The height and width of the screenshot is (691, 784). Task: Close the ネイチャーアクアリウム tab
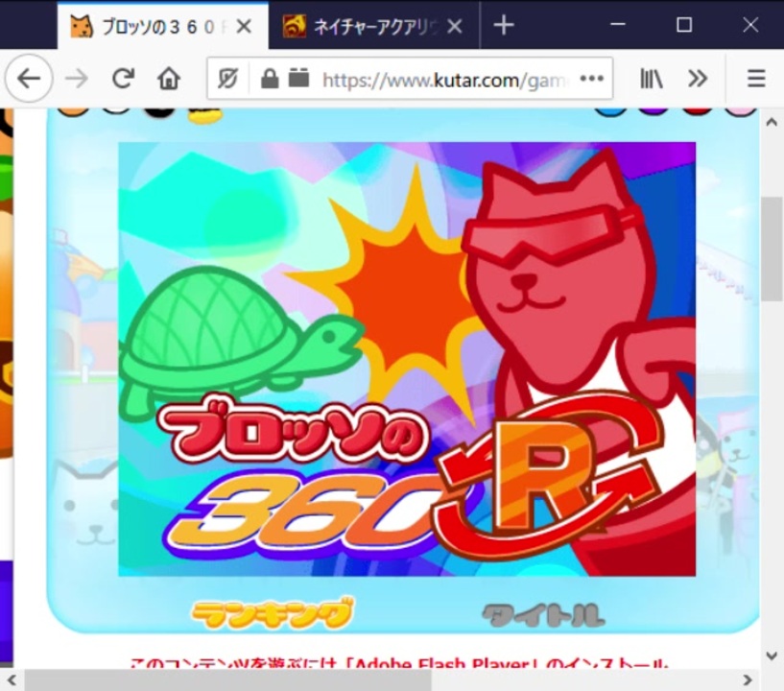click(x=455, y=26)
